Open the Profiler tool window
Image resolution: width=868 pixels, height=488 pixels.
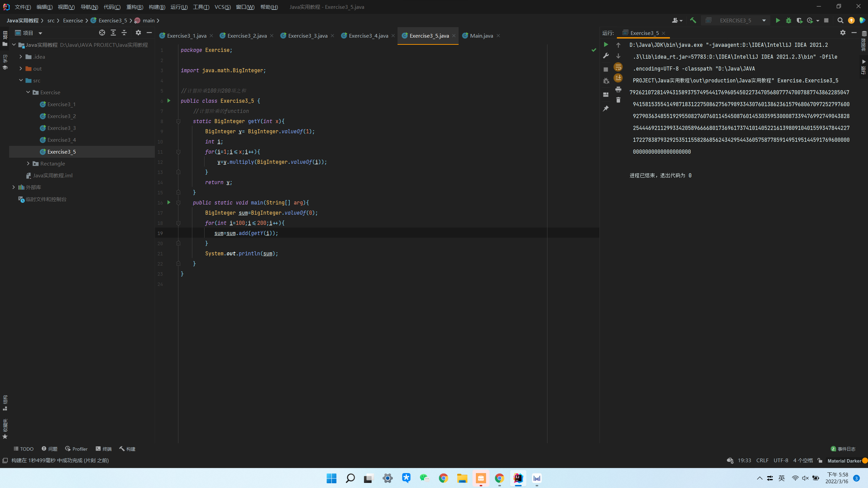coord(76,449)
